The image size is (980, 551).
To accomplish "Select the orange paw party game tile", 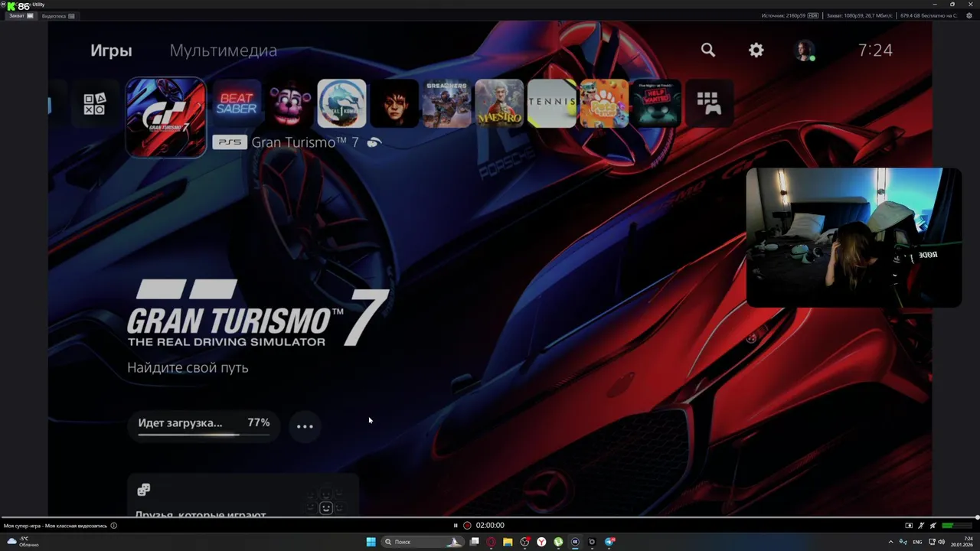I will click(603, 103).
